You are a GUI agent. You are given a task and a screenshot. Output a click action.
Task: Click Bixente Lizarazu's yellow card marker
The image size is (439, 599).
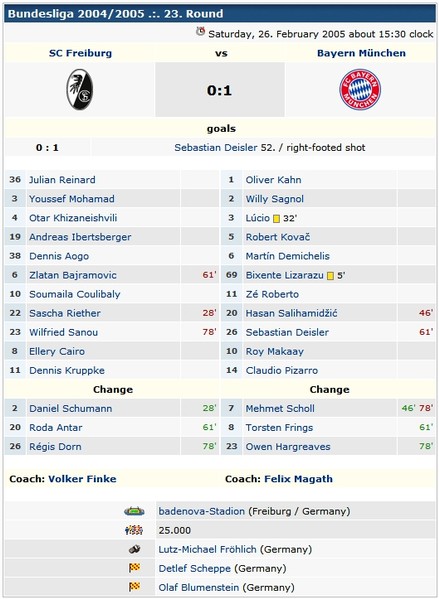point(330,276)
